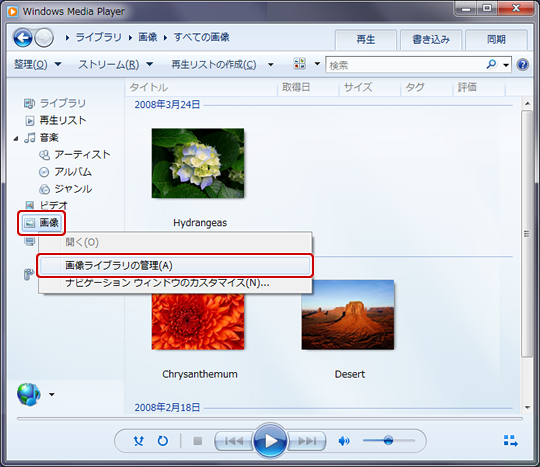The height and width of the screenshot is (467, 540).
Task: Click the blue Back navigation arrow
Action: point(23,38)
